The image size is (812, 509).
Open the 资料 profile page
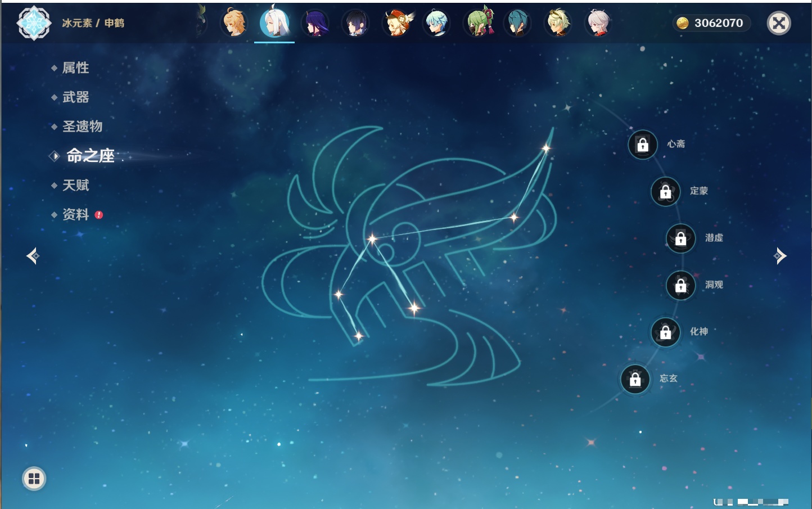tap(75, 214)
